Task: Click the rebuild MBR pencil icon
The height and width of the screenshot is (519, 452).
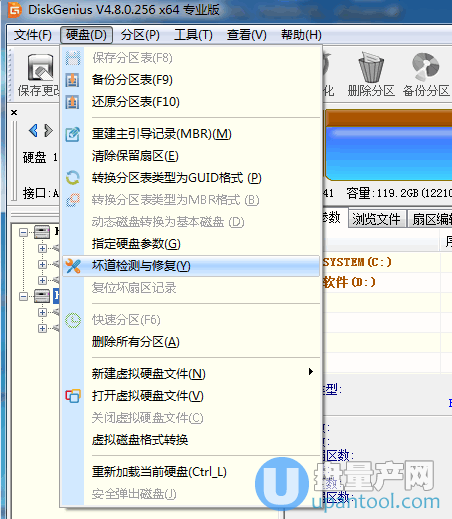Action: click(72, 134)
